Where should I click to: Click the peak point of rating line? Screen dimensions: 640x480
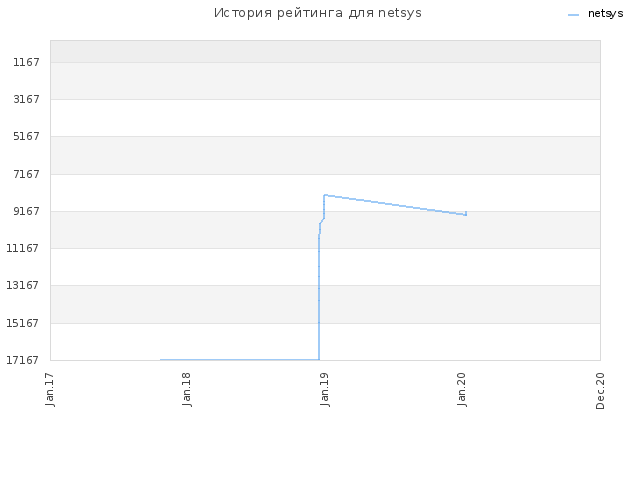324,195
